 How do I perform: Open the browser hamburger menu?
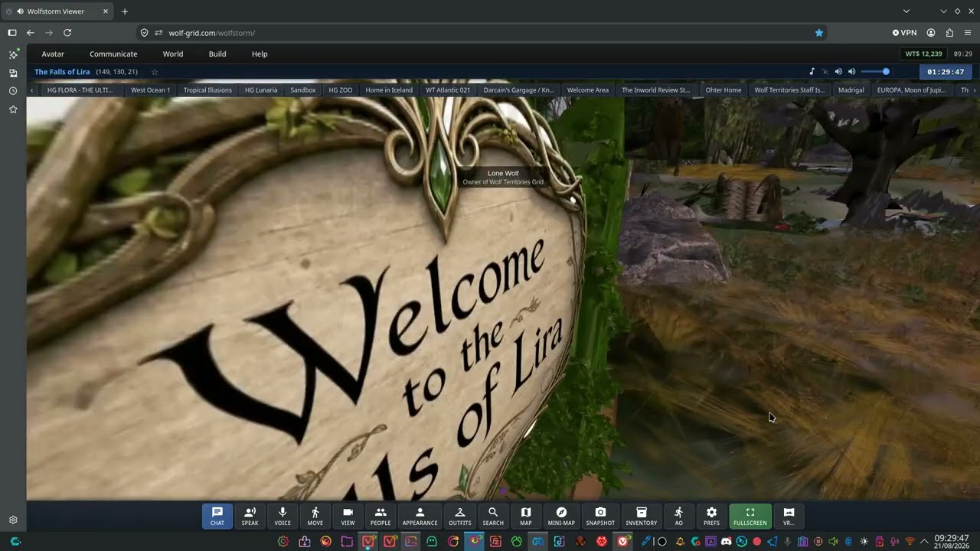(968, 33)
